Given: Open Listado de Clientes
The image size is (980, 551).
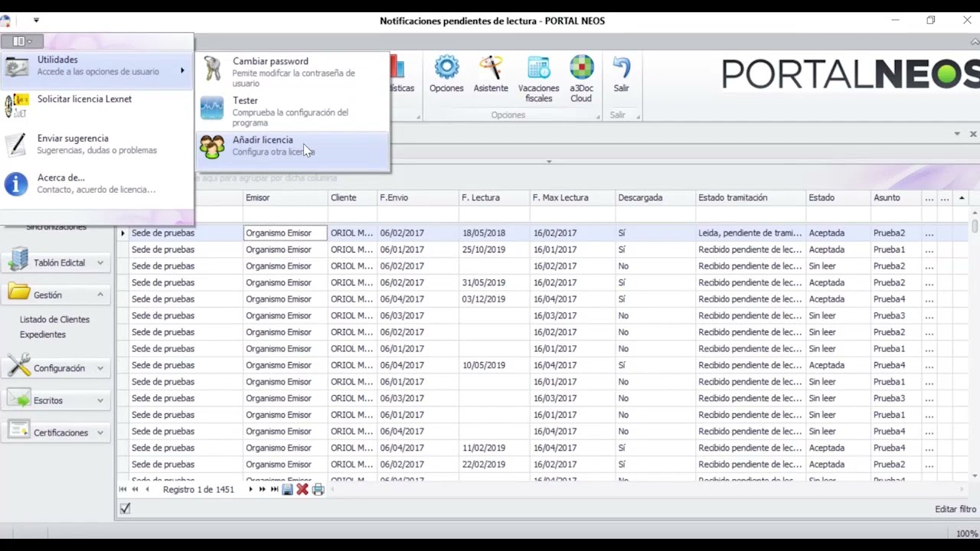Looking at the screenshot, I should pyautogui.click(x=54, y=319).
